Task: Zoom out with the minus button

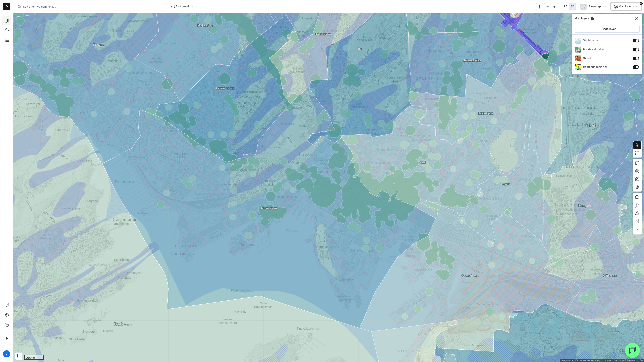Action: point(547,7)
